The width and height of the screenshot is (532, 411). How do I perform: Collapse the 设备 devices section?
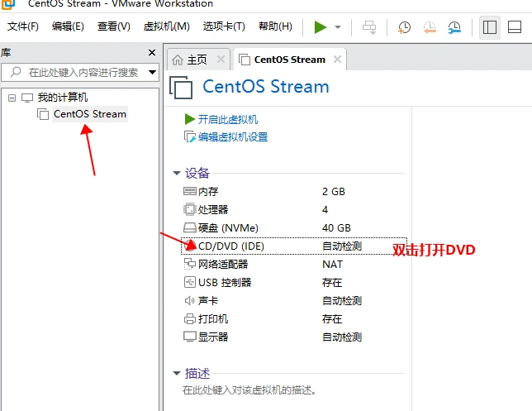[x=177, y=173]
